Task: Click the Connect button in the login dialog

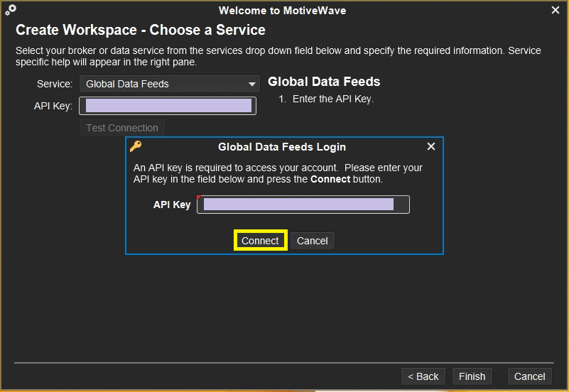Action: (260, 241)
